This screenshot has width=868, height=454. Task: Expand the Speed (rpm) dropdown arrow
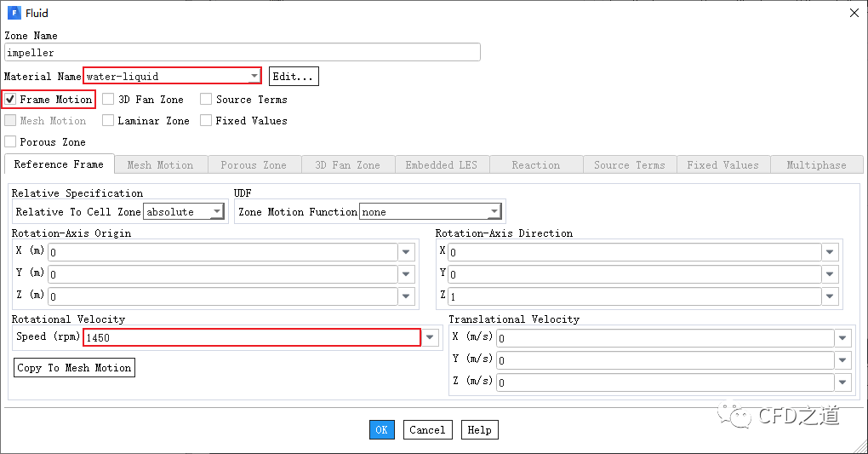click(x=431, y=337)
